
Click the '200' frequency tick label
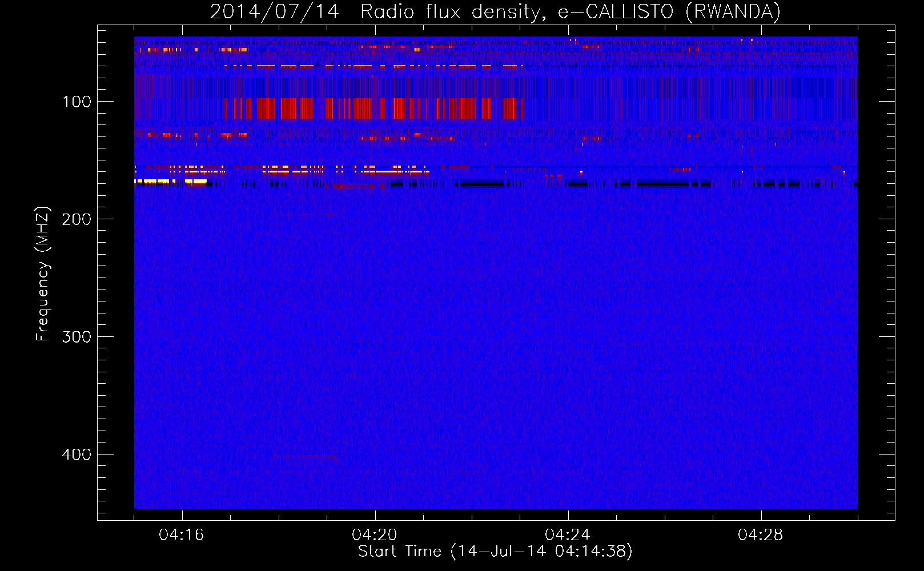click(77, 219)
